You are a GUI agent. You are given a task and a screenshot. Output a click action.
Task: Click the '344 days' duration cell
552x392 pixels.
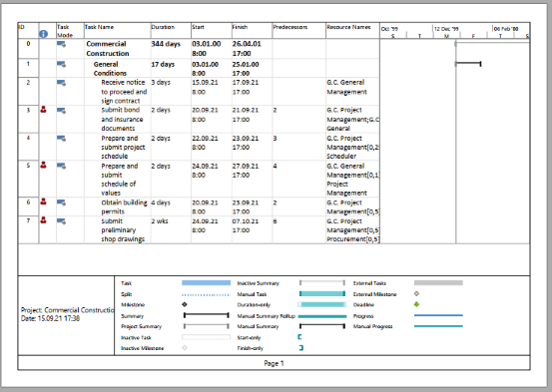pos(166,44)
